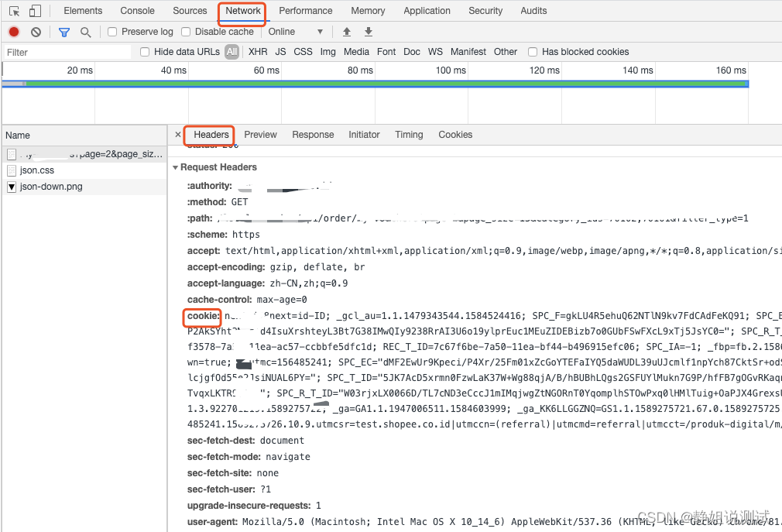The width and height of the screenshot is (782, 532).
Task: Open the Online throttling dropdown
Action: tap(296, 32)
